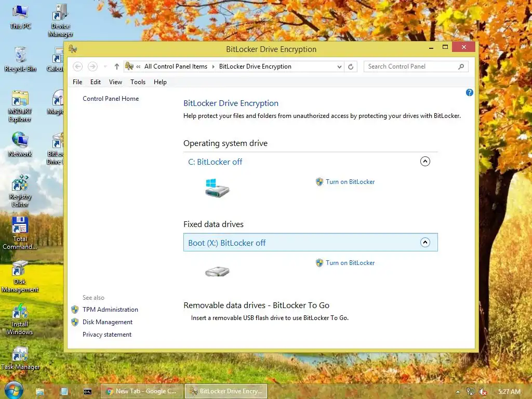Open the Tools menu
The image size is (532, 399).
(x=138, y=82)
